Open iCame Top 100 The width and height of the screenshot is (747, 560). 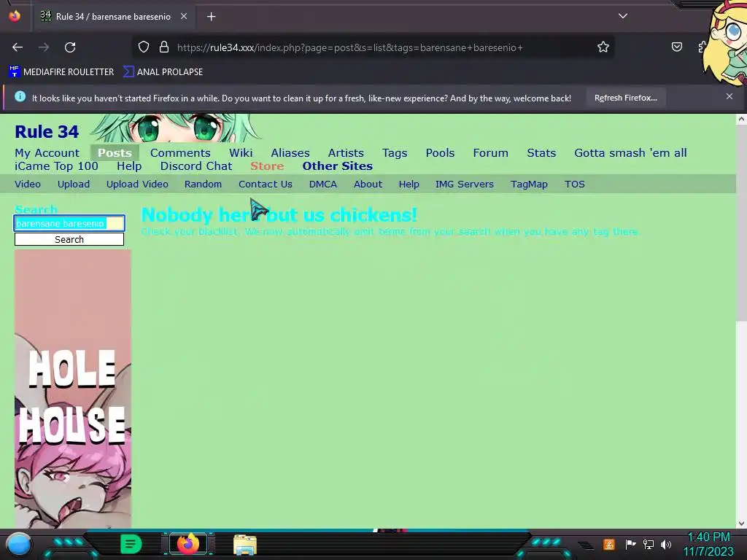(56, 166)
